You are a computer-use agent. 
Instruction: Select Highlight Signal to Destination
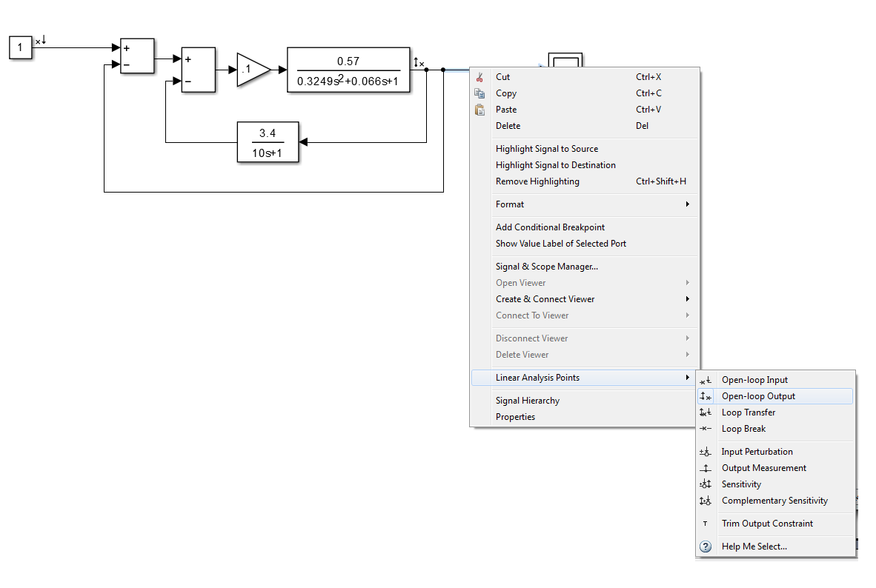[585, 164]
